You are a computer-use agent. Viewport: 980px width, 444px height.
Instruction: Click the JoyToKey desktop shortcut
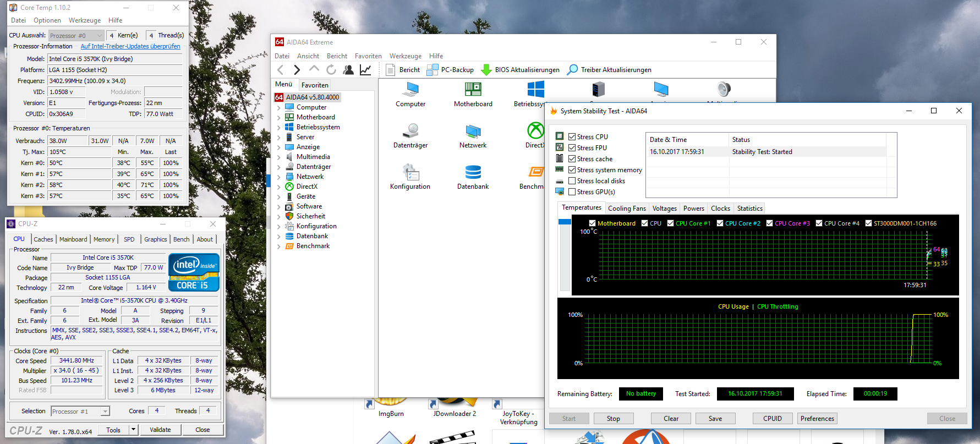point(518,413)
